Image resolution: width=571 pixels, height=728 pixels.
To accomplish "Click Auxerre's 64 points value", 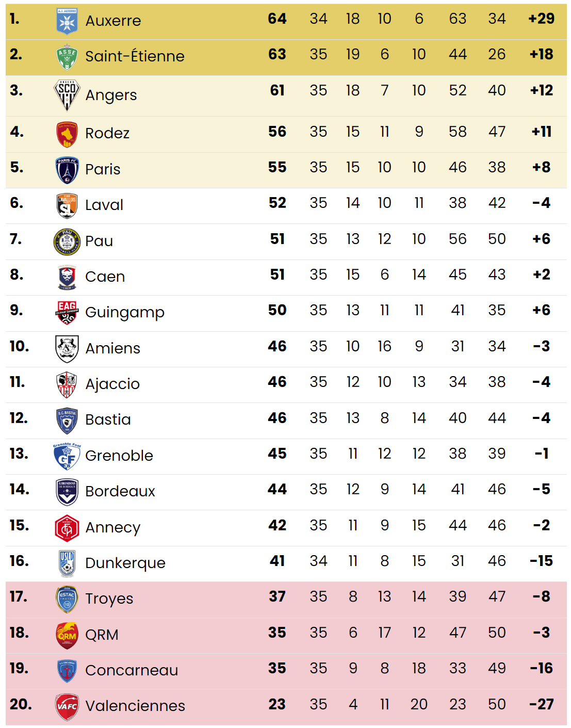I will point(277,19).
